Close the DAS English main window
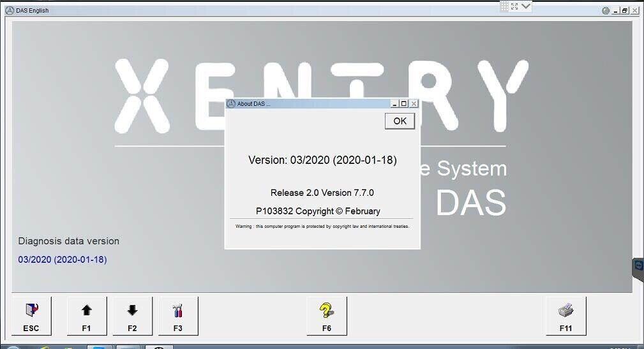The image size is (644, 349). click(635, 11)
